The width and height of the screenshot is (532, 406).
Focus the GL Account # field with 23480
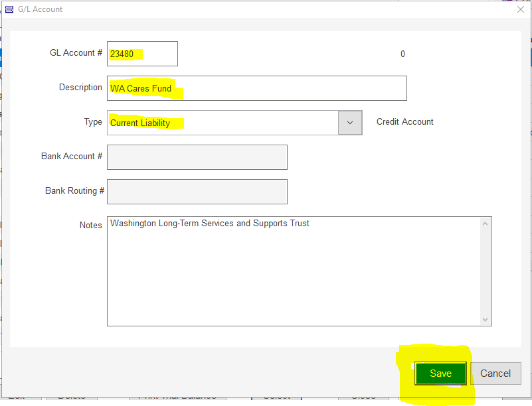(142, 54)
